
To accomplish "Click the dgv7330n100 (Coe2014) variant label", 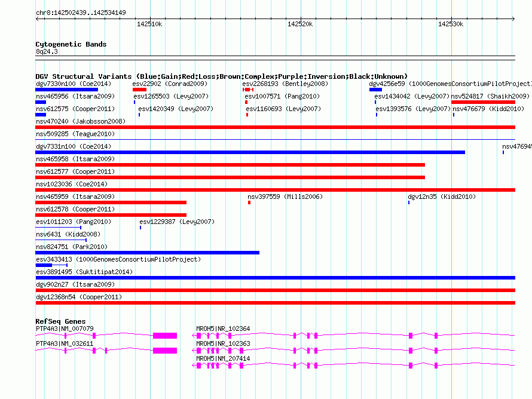I will click(74, 84).
